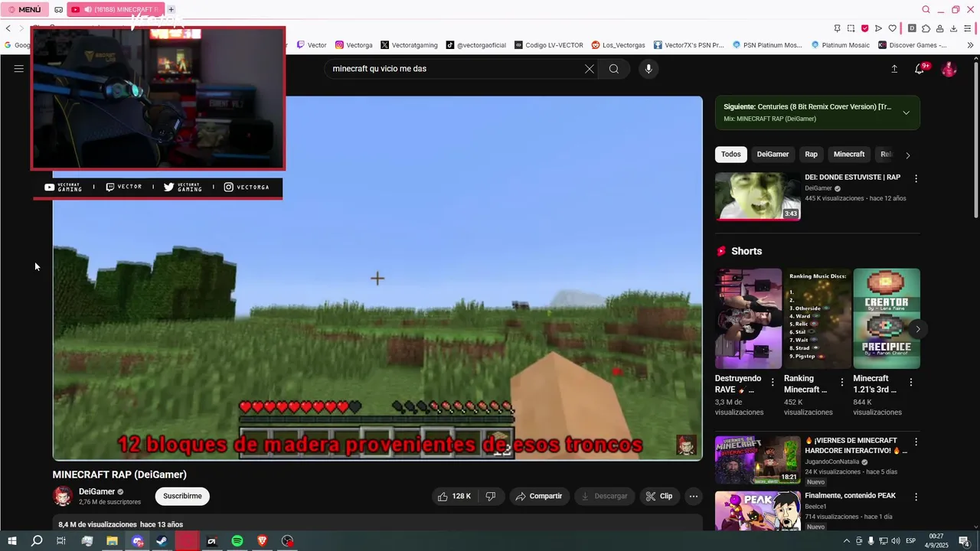The image size is (980, 551).
Task: Open the Vectorga Instagram bookmark
Action: point(354,45)
